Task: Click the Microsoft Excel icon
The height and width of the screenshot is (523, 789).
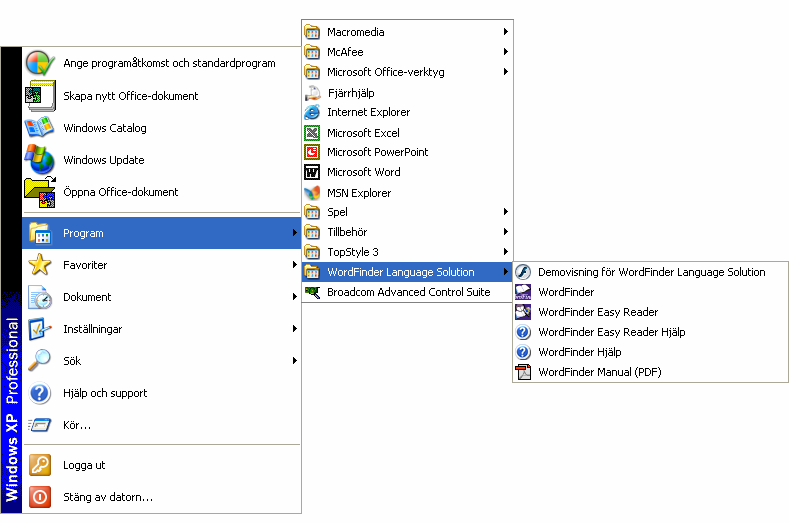Action: point(312,133)
